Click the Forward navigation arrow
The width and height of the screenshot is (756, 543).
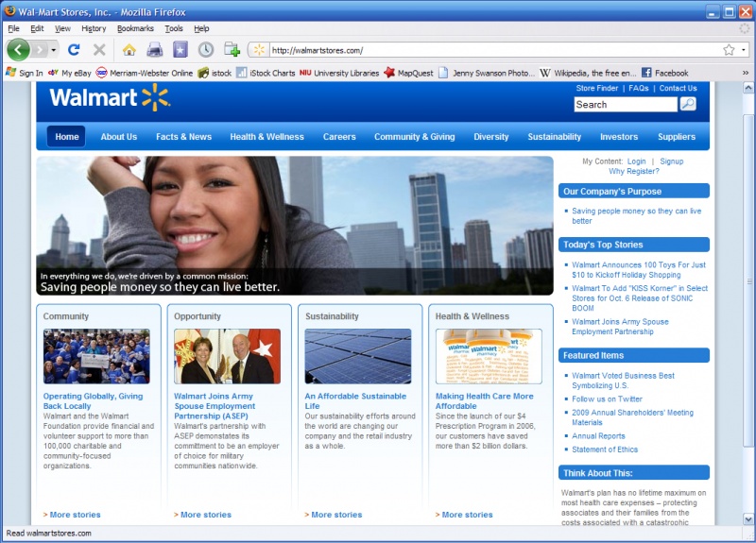click(40, 50)
